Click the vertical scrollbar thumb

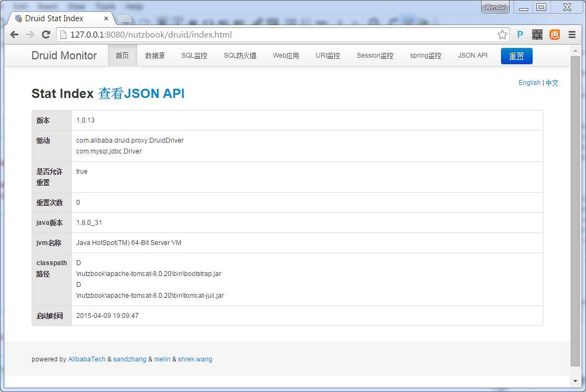tap(575, 211)
